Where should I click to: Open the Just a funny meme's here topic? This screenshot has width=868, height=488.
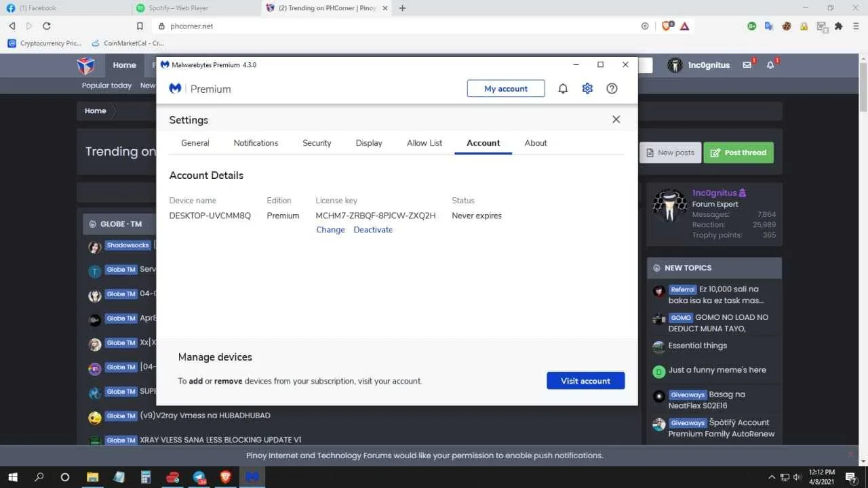click(717, 370)
